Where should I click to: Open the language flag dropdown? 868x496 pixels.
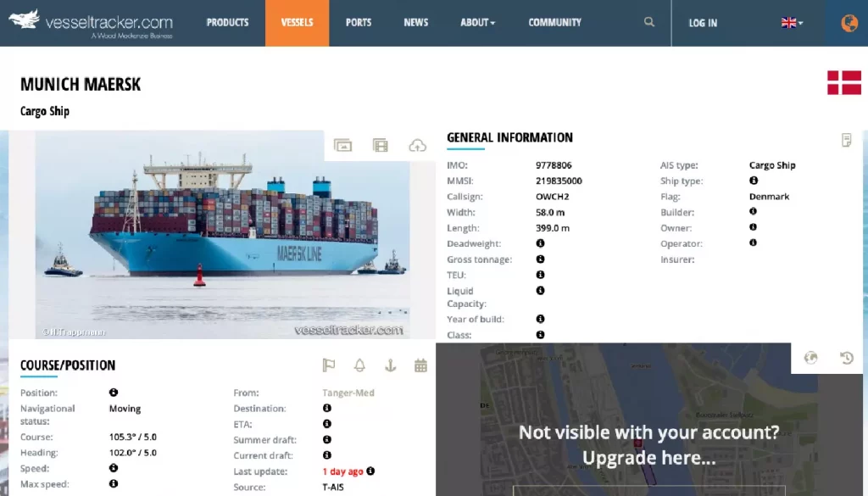tap(792, 23)
